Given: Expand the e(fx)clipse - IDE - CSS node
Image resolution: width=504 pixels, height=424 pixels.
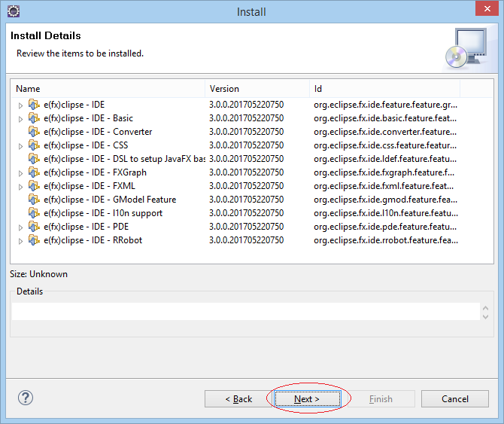Looking at the screenshot, I should point(20,146).
